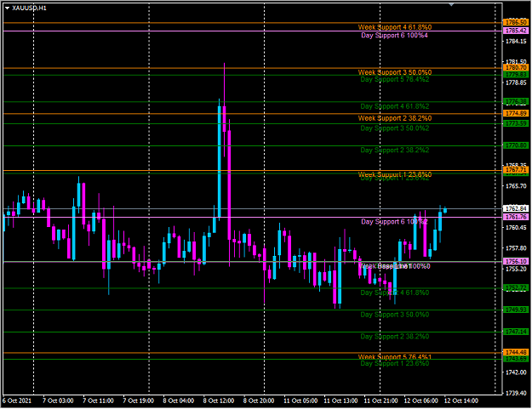
Task: Select the 'Day Support 1 23.6%0' label
Action: point(395,364)
